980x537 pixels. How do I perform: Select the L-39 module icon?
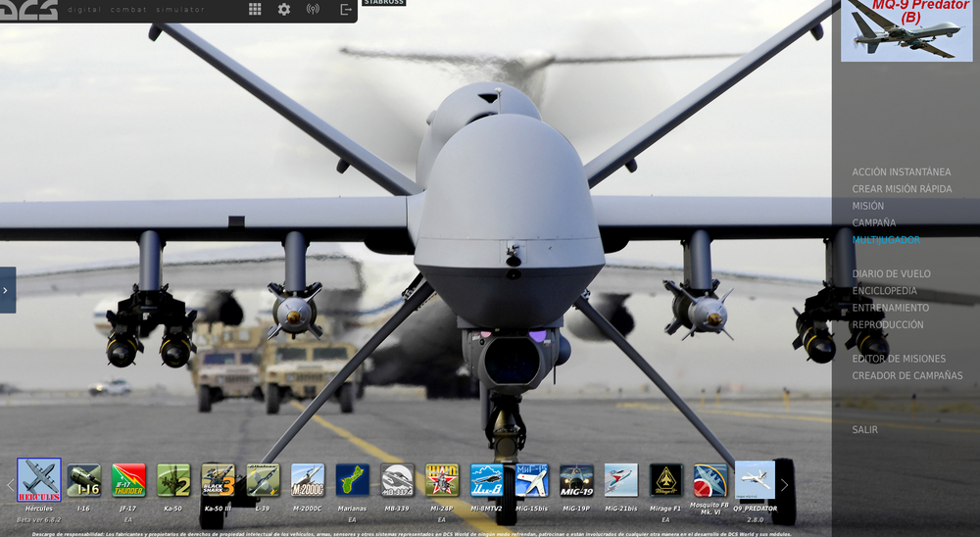263,480
